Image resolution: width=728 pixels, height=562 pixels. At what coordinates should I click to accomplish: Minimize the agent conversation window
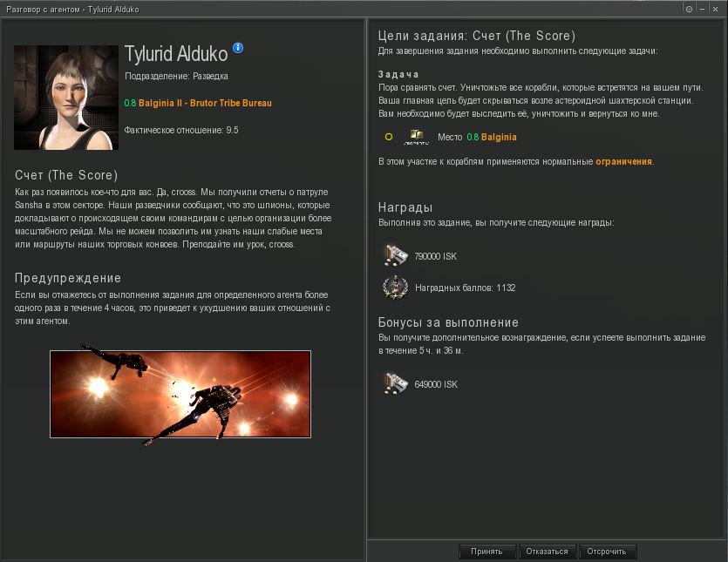703,9
